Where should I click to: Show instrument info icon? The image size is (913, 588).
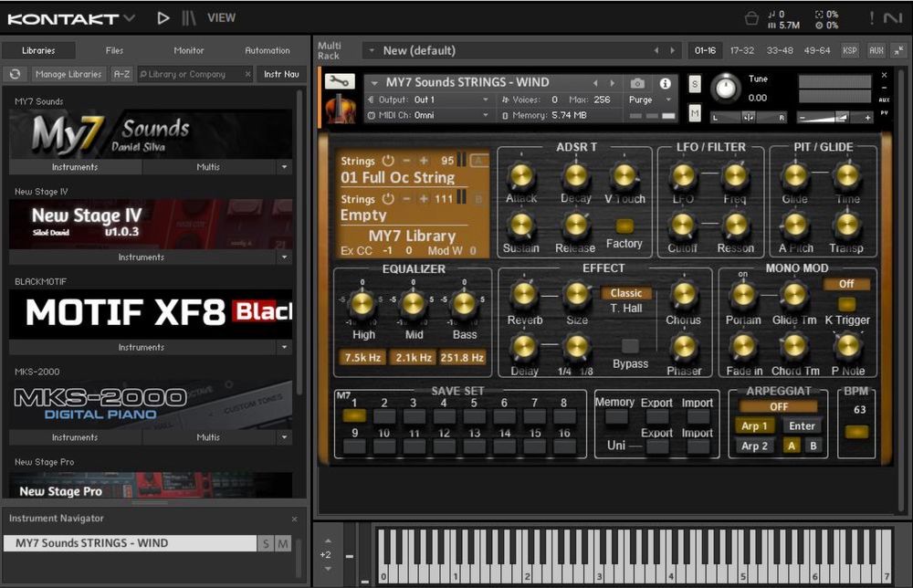pyautogui.click(x=665, y=83)
